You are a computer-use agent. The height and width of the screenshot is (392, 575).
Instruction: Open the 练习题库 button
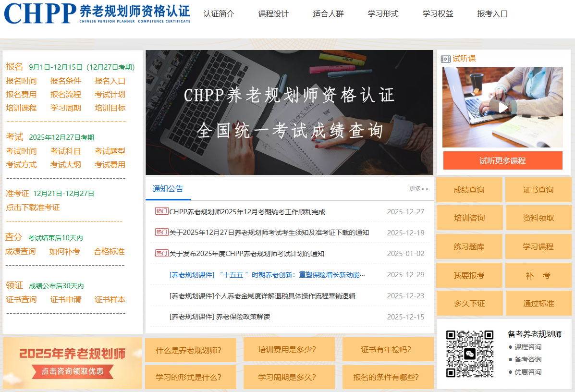click(469, 247)
